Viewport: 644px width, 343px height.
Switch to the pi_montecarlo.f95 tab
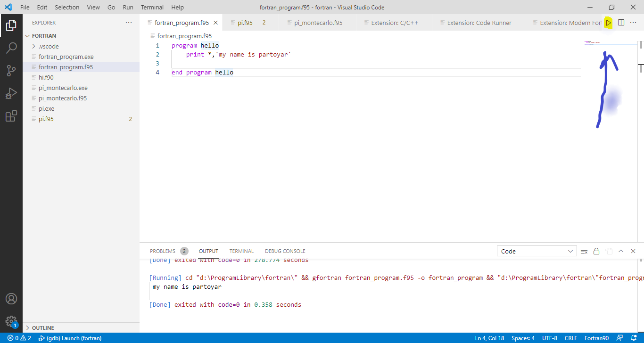click(318, 23)
